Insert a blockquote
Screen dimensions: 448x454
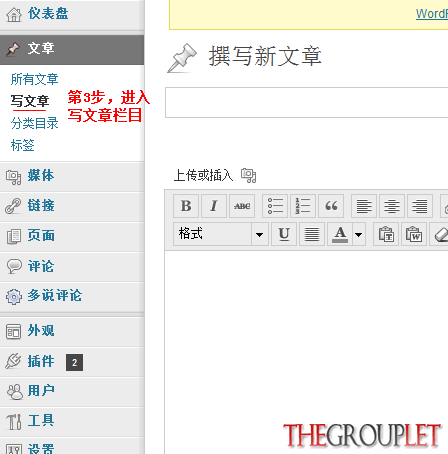point(331,206)
